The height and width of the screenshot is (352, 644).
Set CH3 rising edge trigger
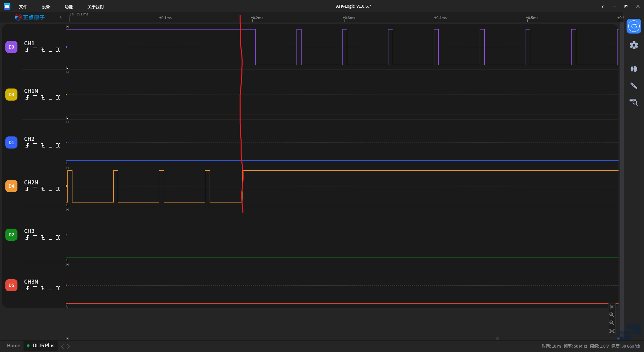(27, 237)
